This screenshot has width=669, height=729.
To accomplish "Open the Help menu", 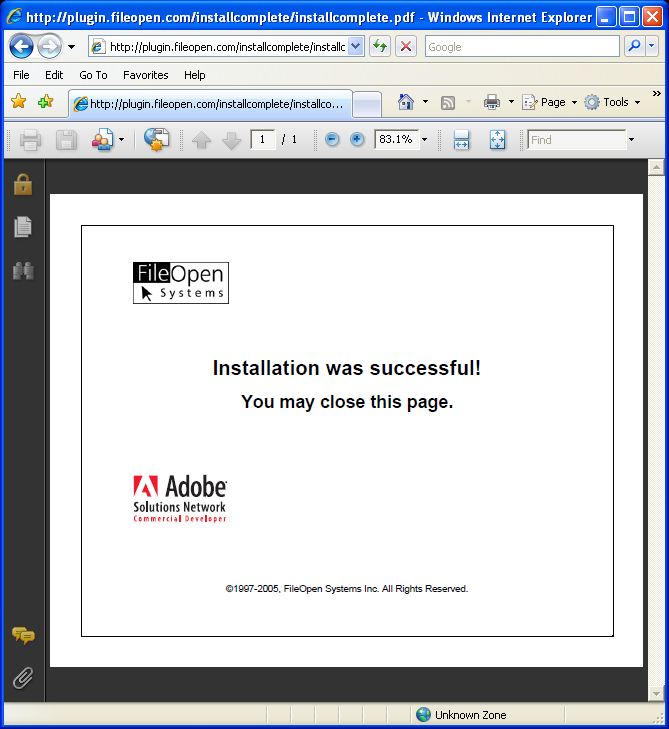I will coord(194,75).
